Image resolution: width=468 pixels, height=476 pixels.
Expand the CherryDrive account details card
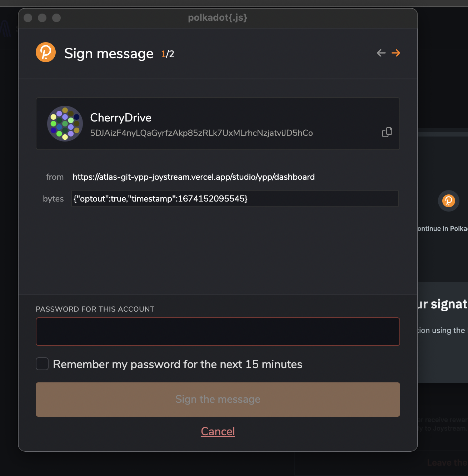pyautogui.click(x=218, y=124)
